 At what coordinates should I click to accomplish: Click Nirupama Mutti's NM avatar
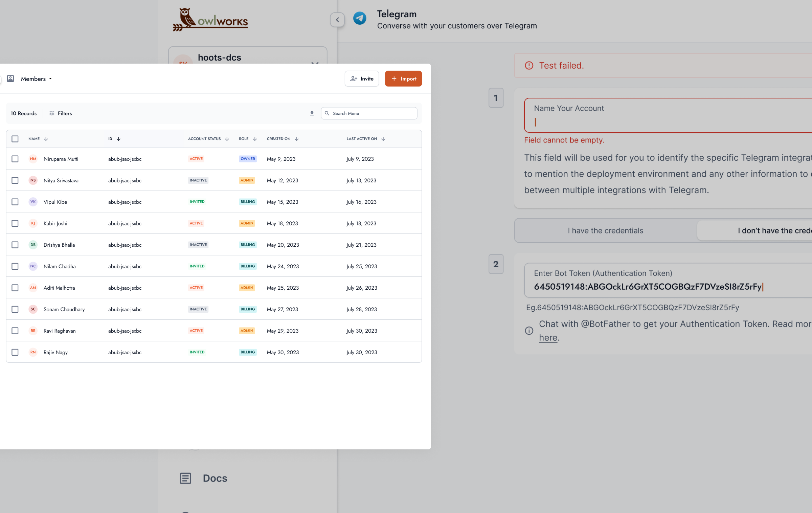click(x=33, y=159)
